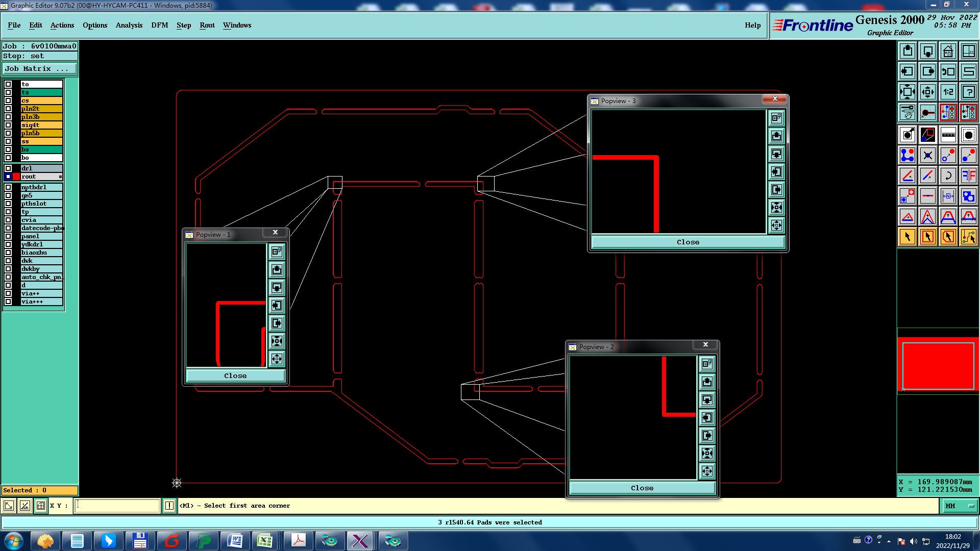Viewport: 980px width, 551px height.
Task: Click the mirror F flip tool icon
Action: [969, 176]
